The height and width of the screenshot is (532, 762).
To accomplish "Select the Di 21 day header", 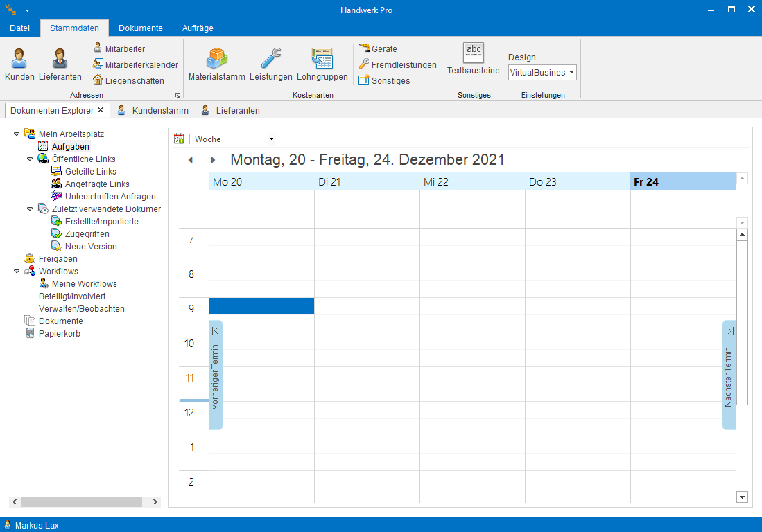I will point(367,182).
